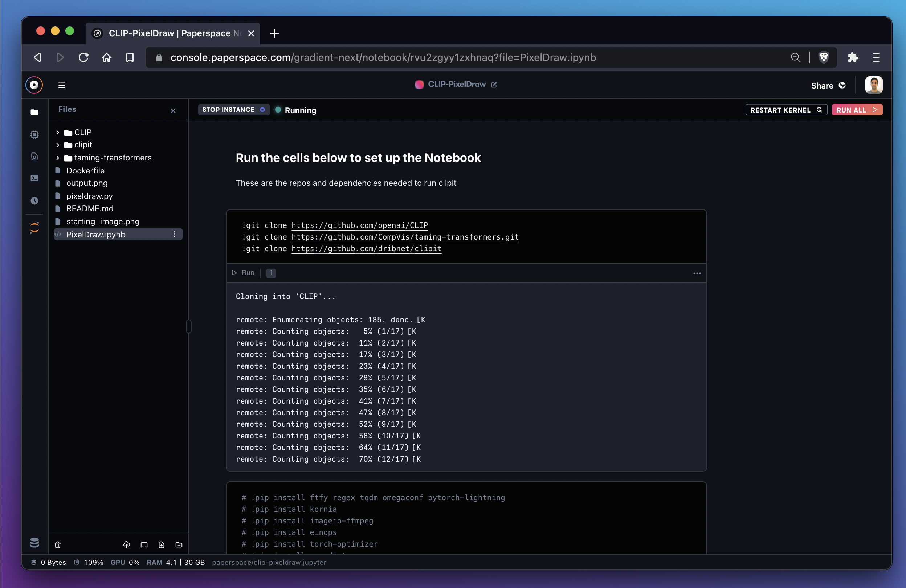Click the Brave shields lion icon
The height and width of the screenshot is (588, 906).
pyautogui.click(x=824, y=57)
